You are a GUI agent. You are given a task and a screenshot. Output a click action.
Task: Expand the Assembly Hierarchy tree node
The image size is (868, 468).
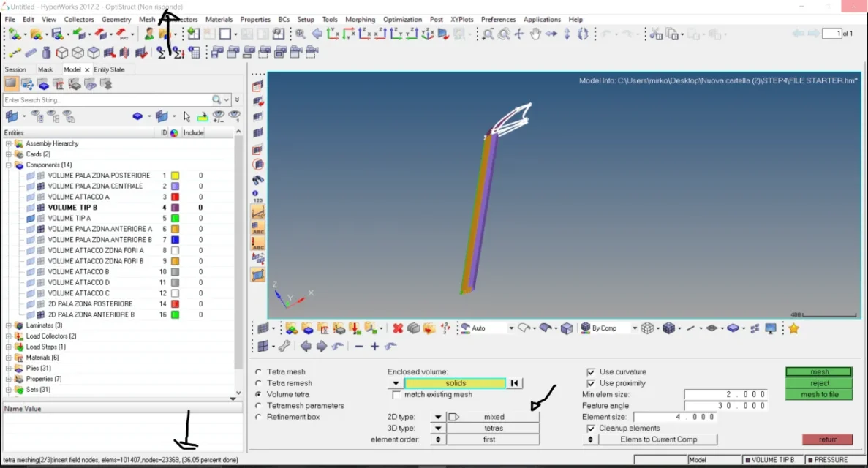click(9, 143)
